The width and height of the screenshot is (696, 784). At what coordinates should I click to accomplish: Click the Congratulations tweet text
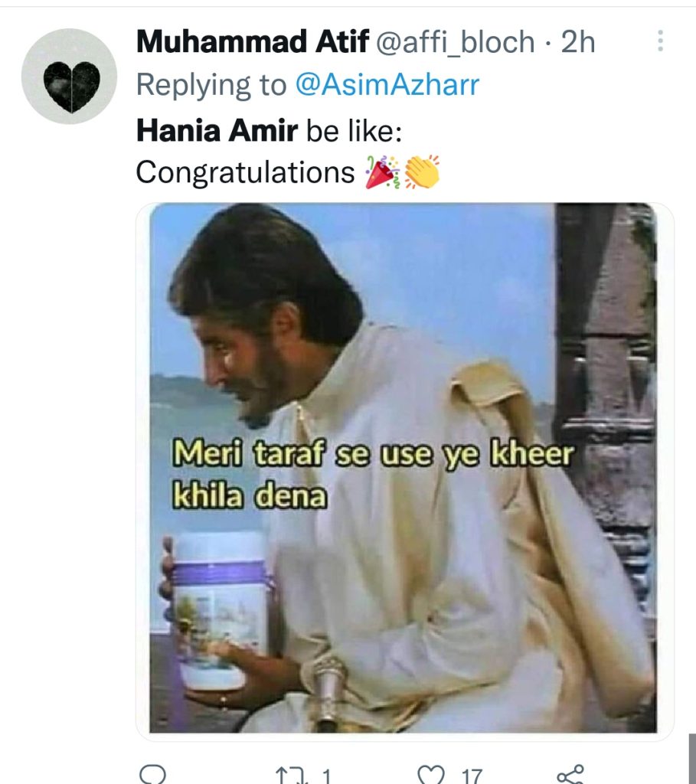pyautogui.click(x=245, y=173)
